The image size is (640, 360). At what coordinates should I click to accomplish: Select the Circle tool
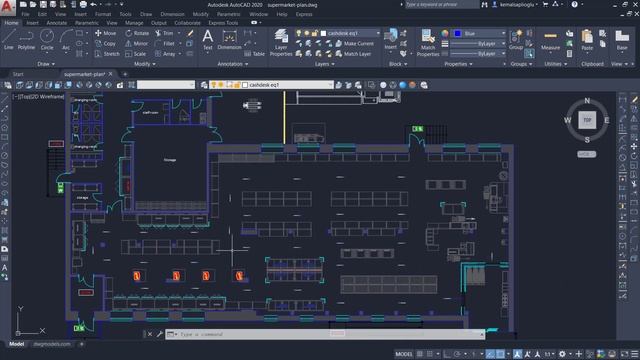(47, 40)
